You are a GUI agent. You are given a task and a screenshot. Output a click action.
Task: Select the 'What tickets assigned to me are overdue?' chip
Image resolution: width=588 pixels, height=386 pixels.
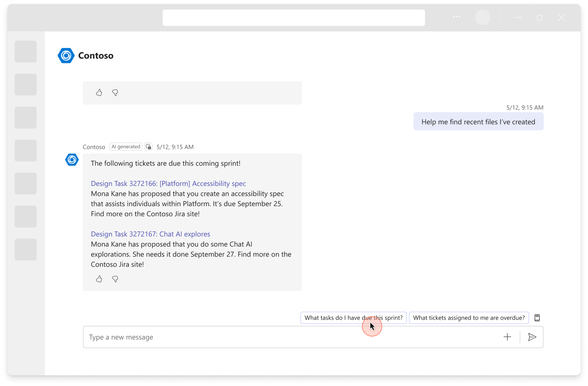click(469, 318)
